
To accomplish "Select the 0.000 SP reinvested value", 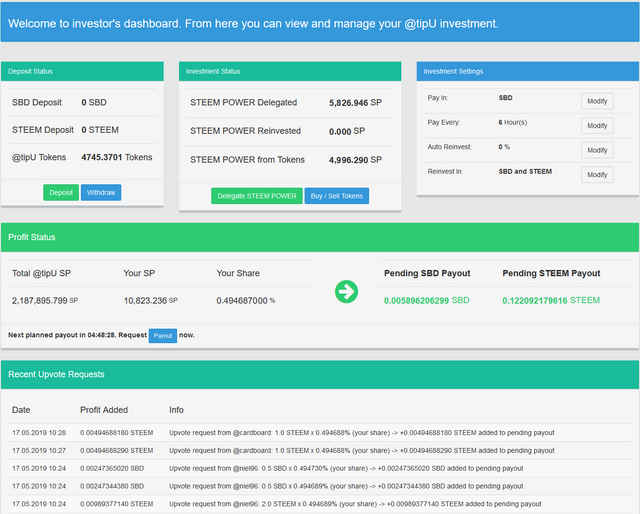I will (x=347, y=131).
